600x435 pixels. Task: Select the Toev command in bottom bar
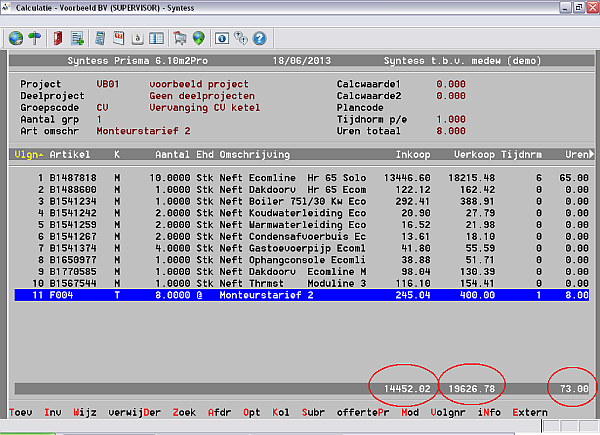(x=21, y=412)
